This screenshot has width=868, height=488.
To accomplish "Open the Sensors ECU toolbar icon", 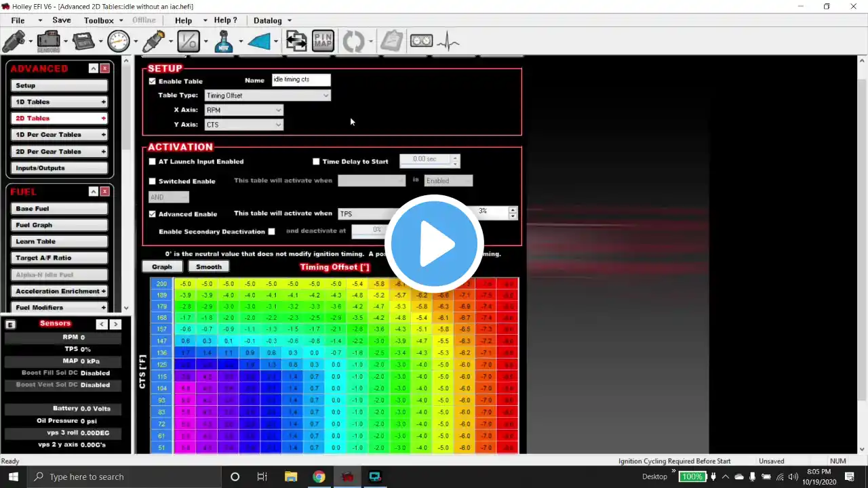I will (x=48, y=42).
